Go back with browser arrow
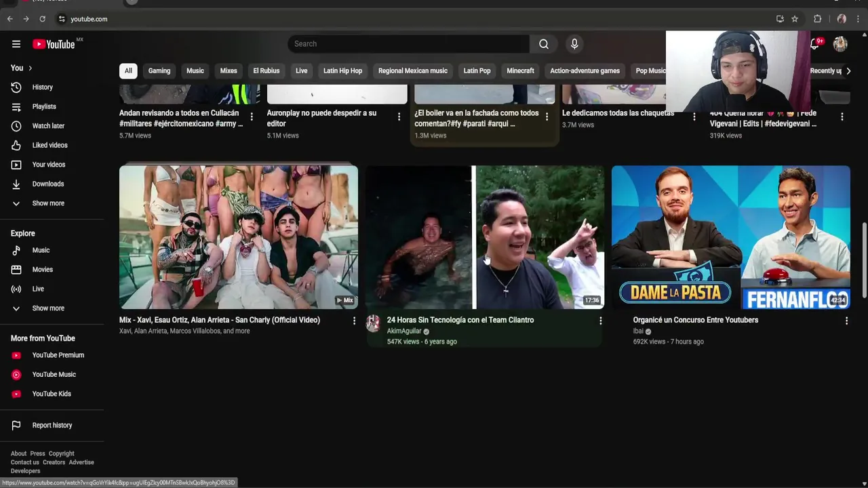868x488 pixels. click(x=9, y=19)
